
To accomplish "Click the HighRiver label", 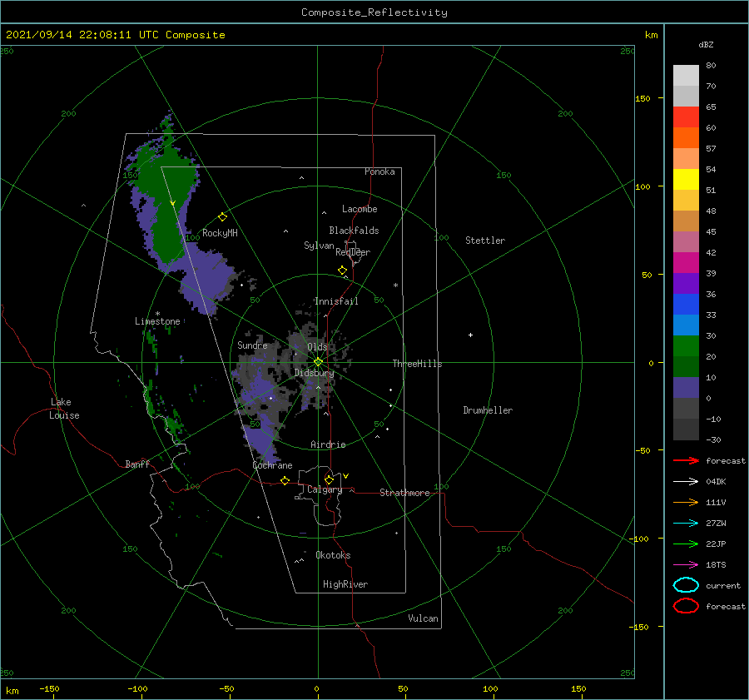I will pyautogui.click(x=345, y=584).
